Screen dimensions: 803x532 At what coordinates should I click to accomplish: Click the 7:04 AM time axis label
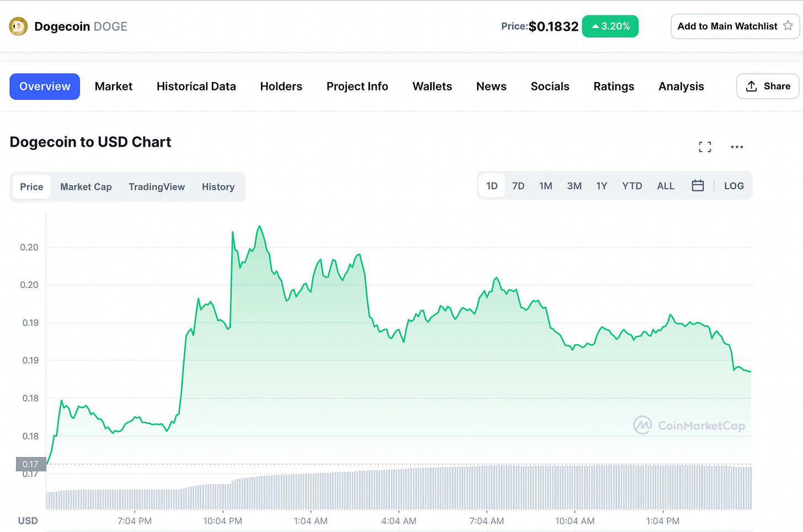[486, 521]
